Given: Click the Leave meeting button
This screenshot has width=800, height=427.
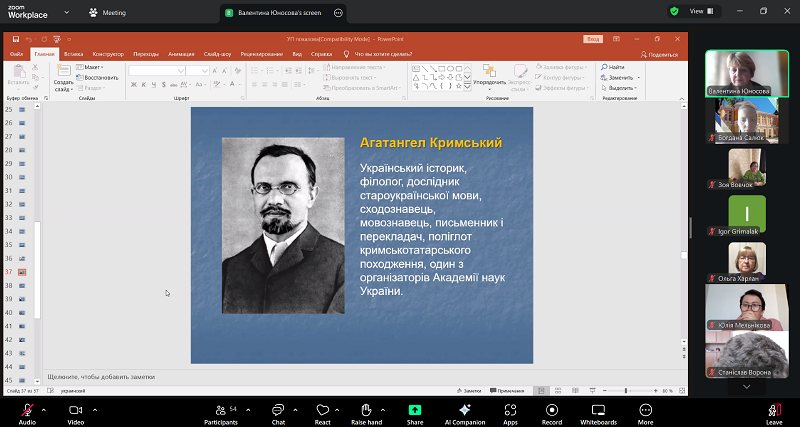Looking at the screenshot, I should (x=774, y=410).
